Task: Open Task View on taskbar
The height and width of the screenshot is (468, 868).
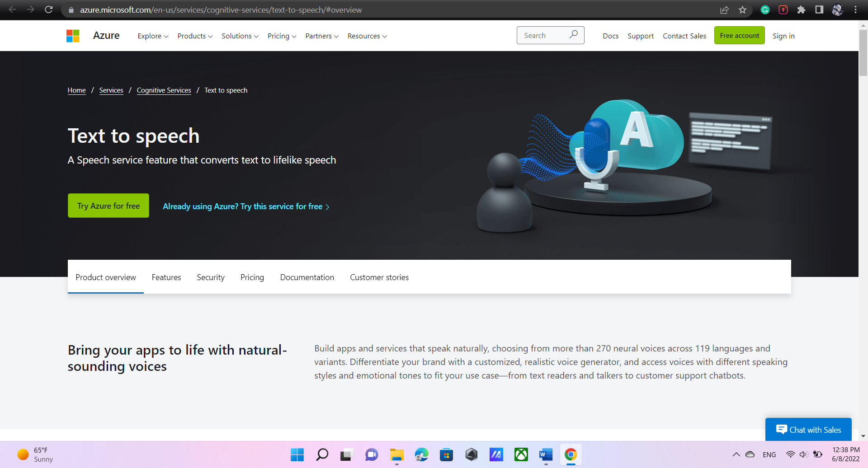Action: coord(346,454)
